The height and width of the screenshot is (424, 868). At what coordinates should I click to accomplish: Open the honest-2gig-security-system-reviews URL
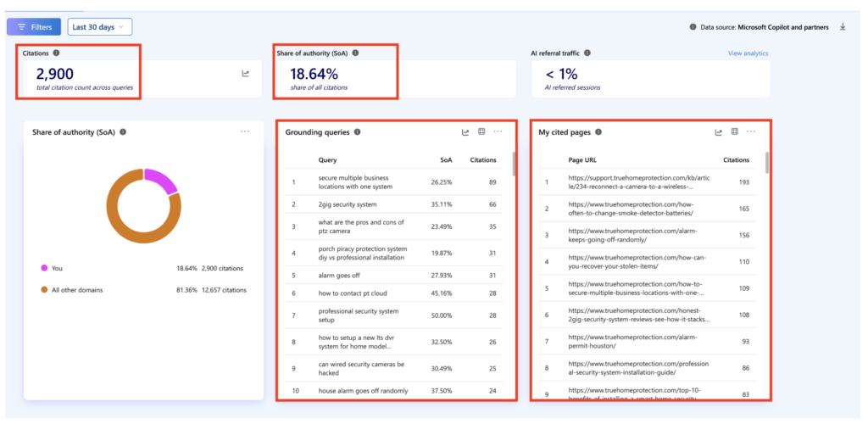(639, 315)
